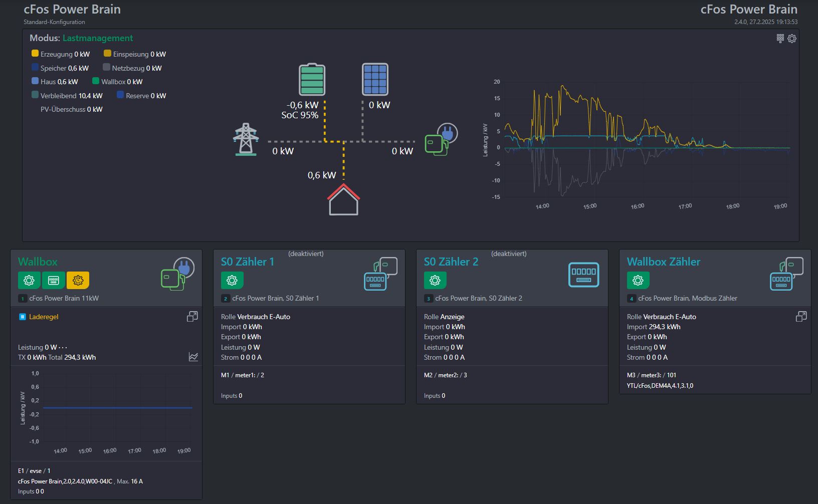Click the solar panel icon
This screenshot has width=818, height=504.
(x=375, y=79)
